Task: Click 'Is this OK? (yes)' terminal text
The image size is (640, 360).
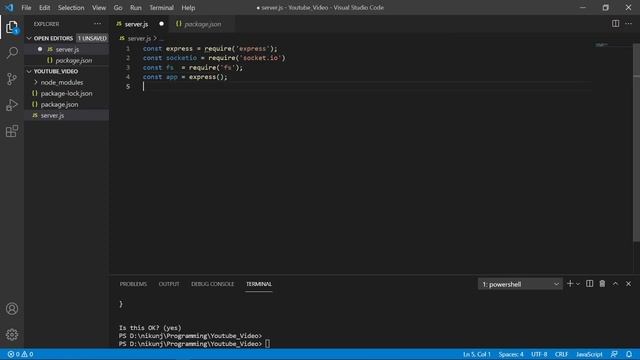Action: coord(150,328)
